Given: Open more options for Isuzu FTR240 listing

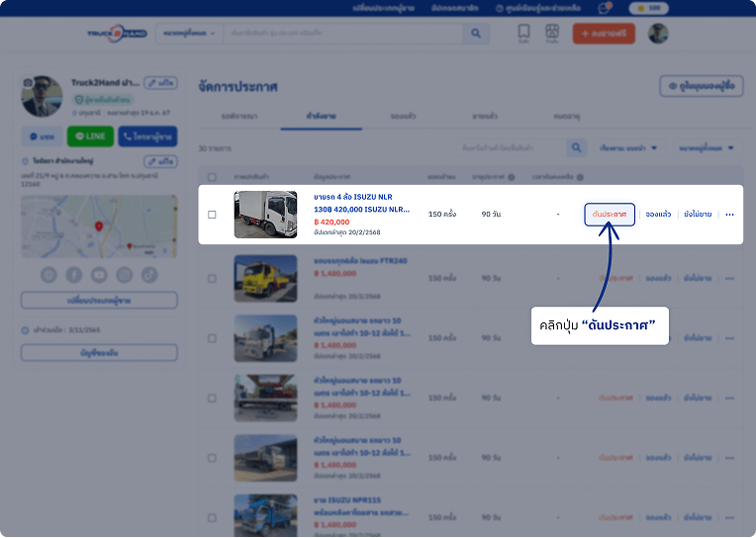Looking at the screenshot, I should pyautogui.click(x=729, y=278).
